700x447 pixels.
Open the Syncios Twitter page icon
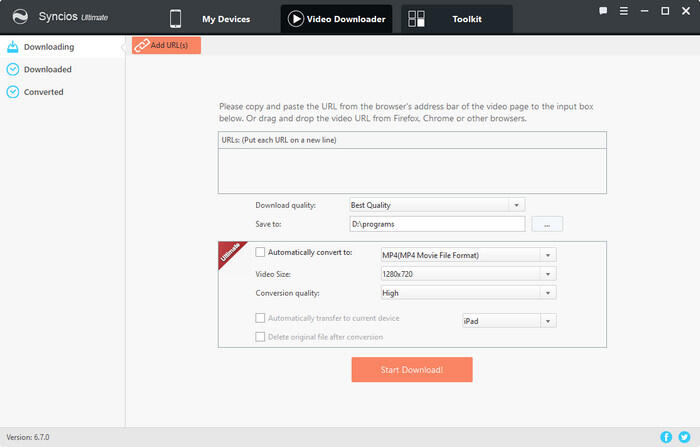685,437
